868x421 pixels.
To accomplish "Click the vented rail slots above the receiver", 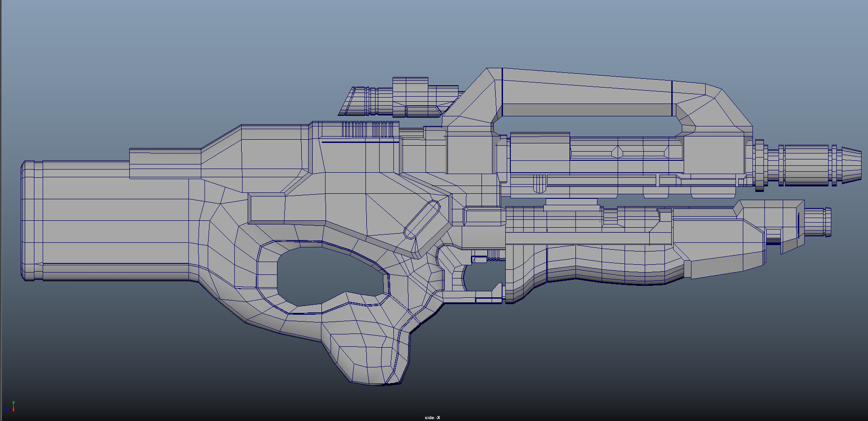I will pyautogui.click(x=367, y=128).
